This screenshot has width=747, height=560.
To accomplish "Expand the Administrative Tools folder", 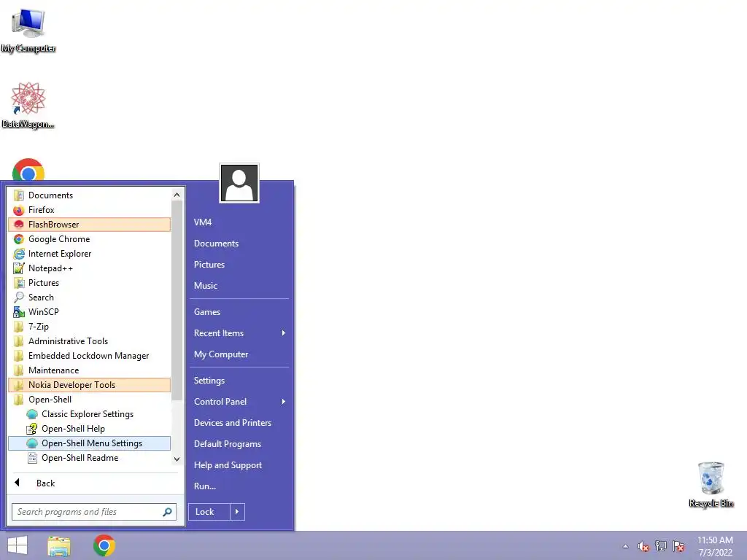I will point(89,341).
